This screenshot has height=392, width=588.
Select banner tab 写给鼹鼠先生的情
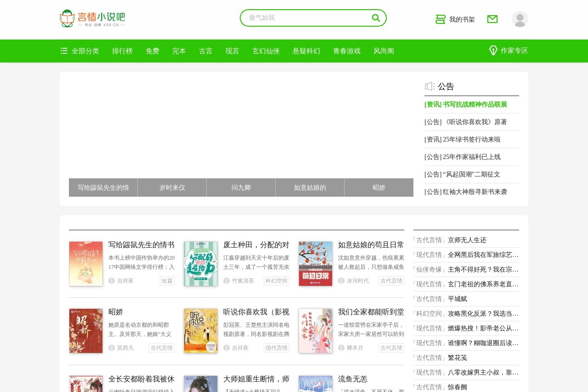tap(103, 187)
